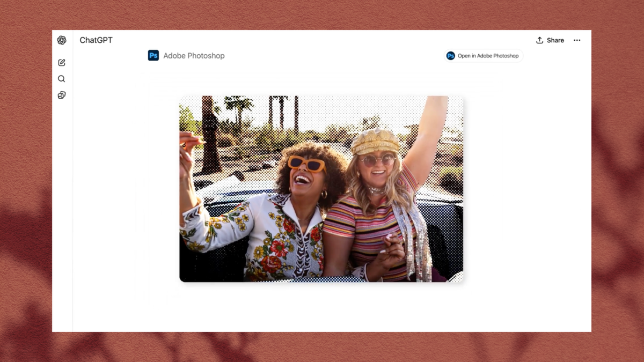Open the conversation options menu via the ellipsis
Image resolution: width=644 pixels, height=362 pixels.
pyautogui.click(x=577, y=40)
